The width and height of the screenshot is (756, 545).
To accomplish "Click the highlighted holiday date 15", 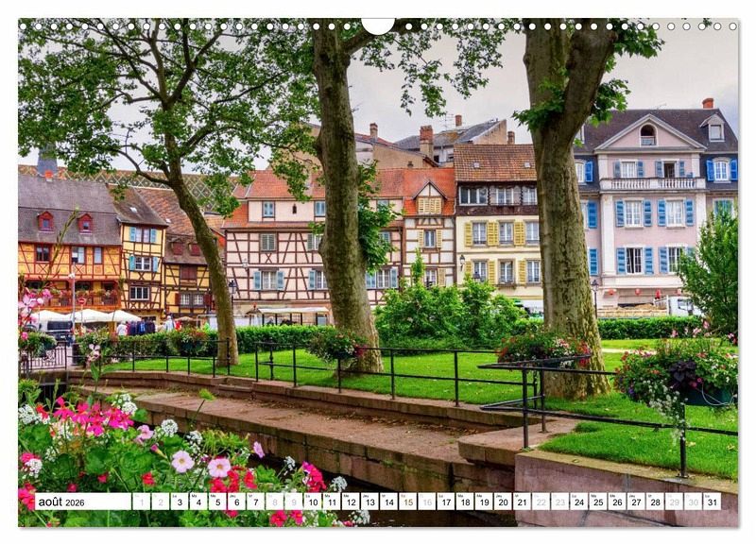I will (x=407, y=502).
